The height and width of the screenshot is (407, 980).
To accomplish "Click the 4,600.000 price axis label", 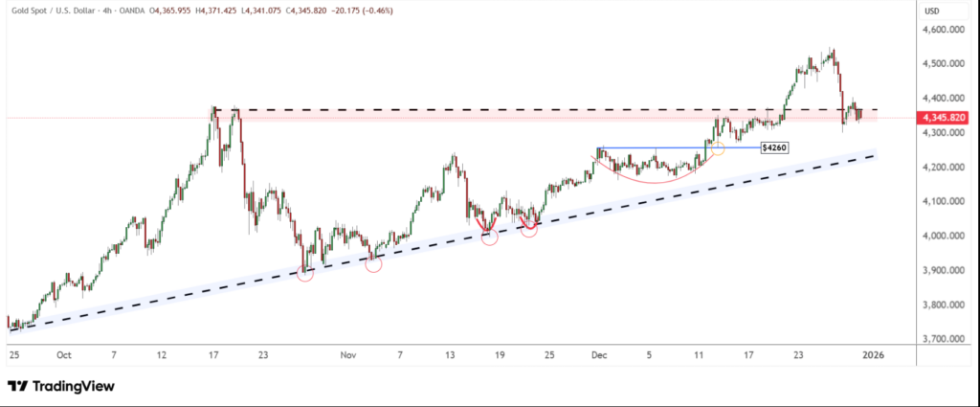I will pos(943,30).
